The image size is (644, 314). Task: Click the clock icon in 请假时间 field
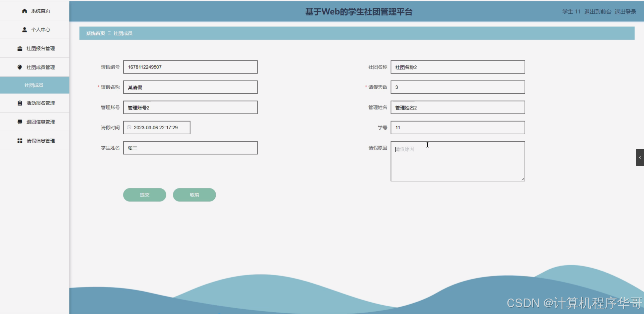pyautogui.click(x=129, y=127)
